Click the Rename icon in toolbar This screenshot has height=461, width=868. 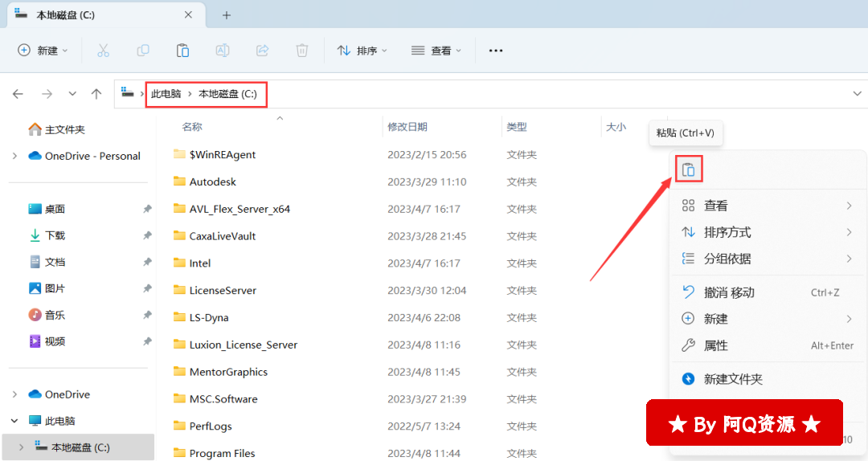click(223, 51)
